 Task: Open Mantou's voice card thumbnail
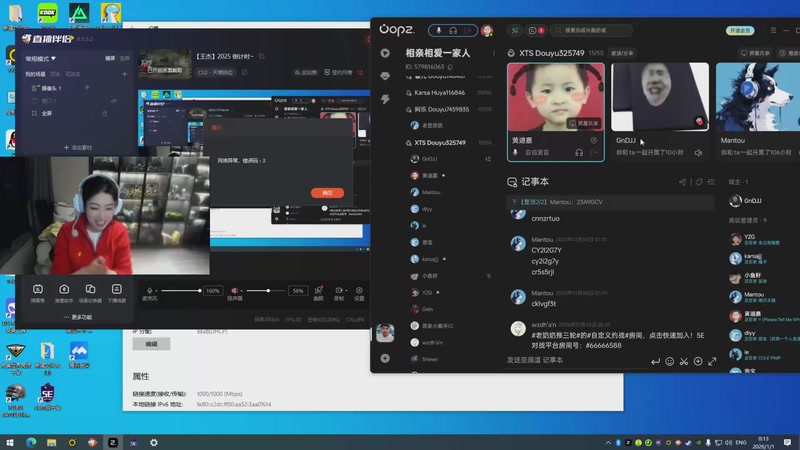758,97
